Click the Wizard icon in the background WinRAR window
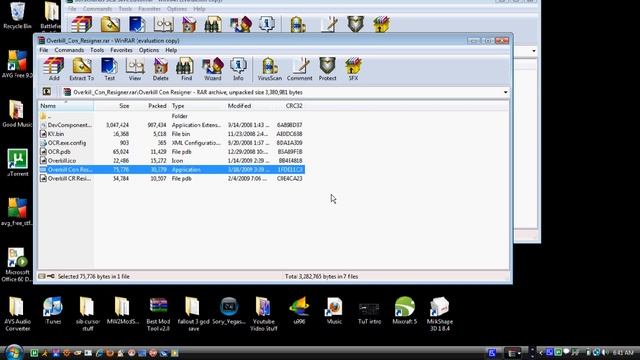 240,24
